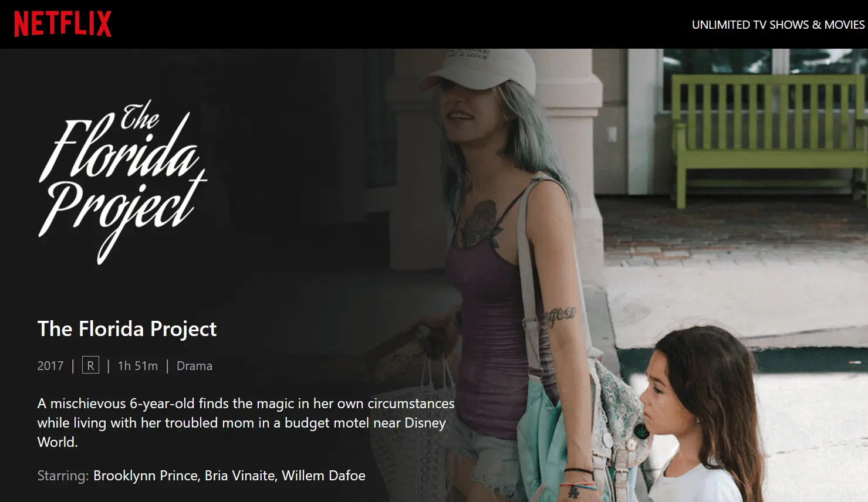Click the Netflix logo
Viewport: 868px width, 502px height.
pyautogui.click(x=63, y=25)
